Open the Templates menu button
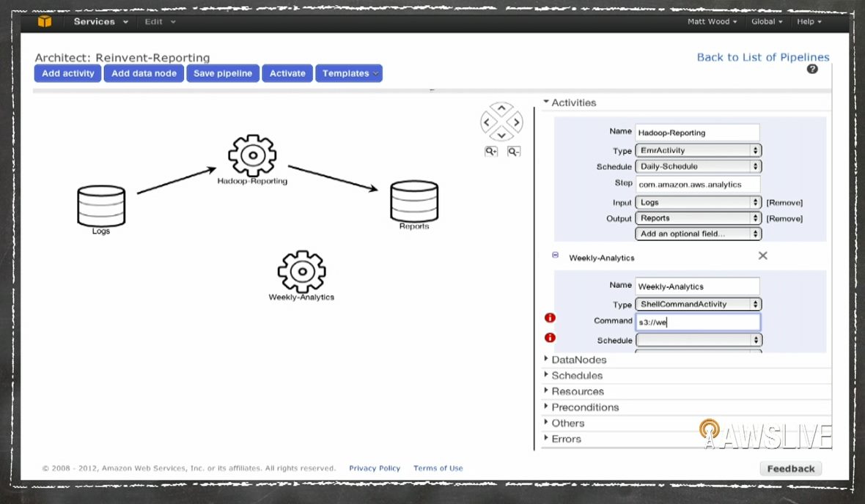Viewport: 865px width, 504px height. point(349,73)
